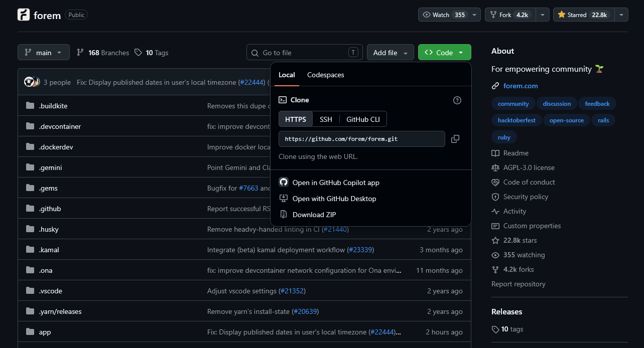
Task: Click the .github folder icon
Action: click(x=30, y=209)
